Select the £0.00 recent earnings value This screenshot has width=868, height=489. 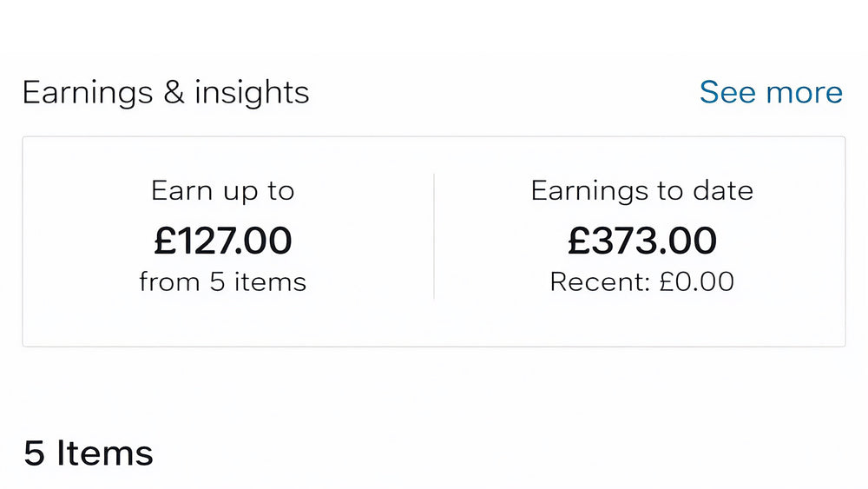(697, 281)
